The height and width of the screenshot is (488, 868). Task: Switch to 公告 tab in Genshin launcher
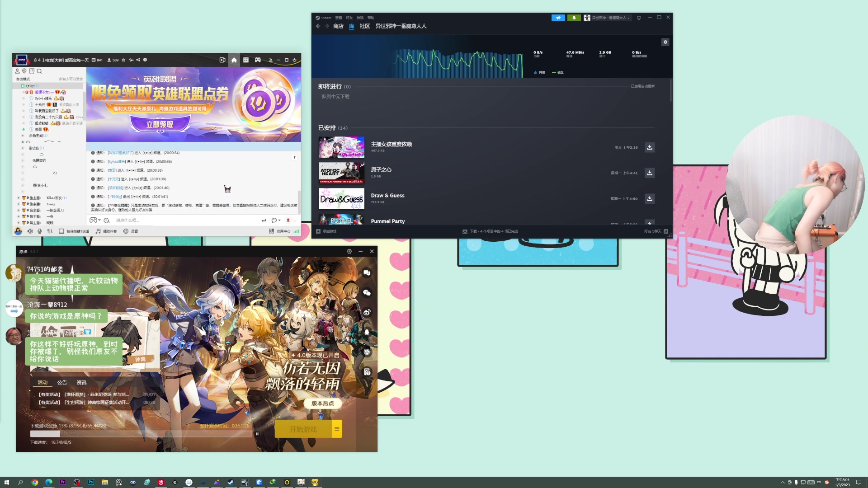coord(62,382)
